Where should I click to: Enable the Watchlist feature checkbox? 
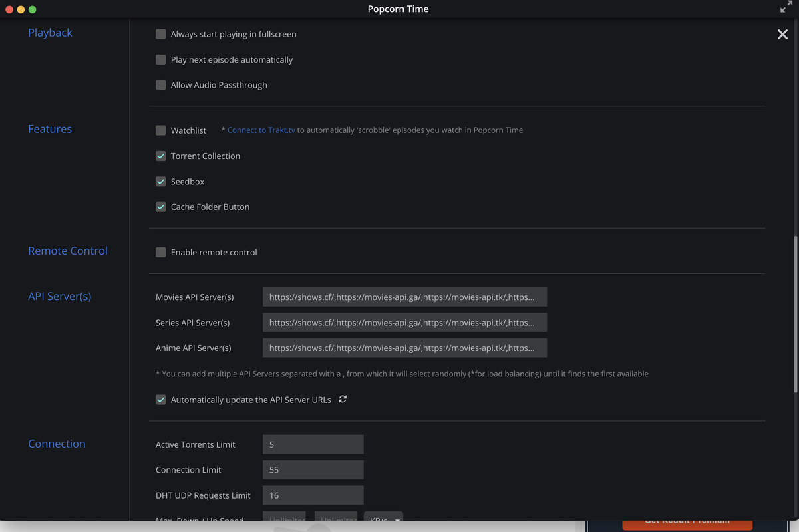click(x=161, y=130)
